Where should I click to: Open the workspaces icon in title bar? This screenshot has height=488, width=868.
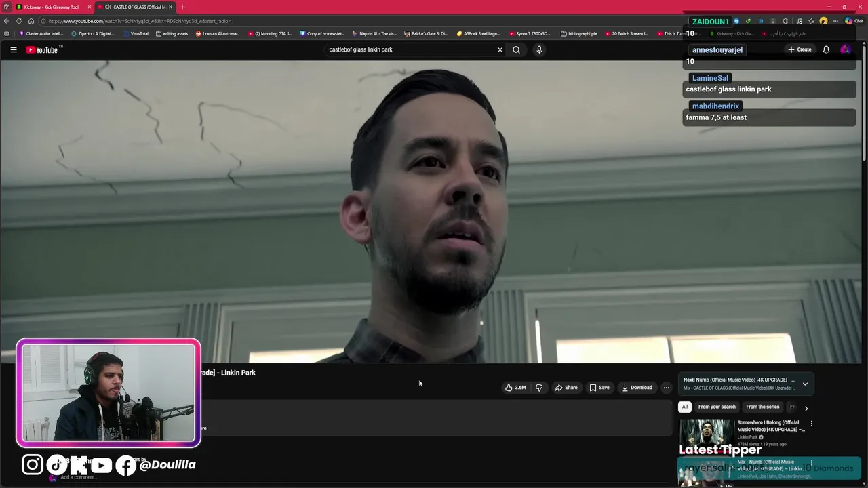6,7
